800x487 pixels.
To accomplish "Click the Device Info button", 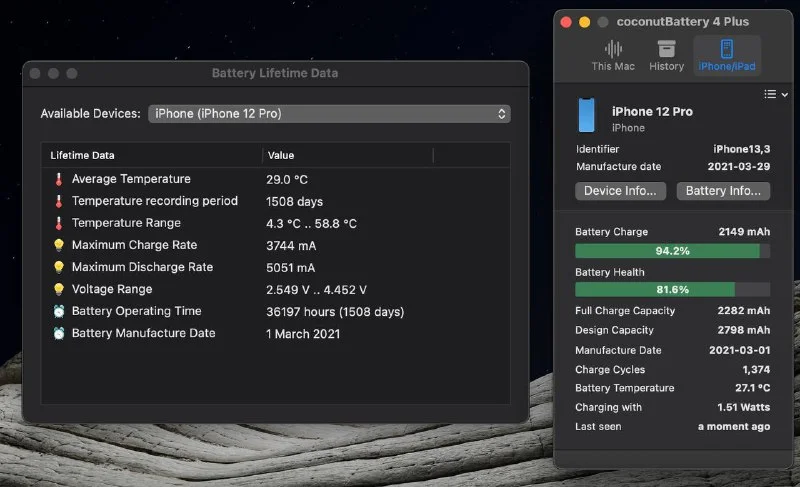I will tap(620, 190).
